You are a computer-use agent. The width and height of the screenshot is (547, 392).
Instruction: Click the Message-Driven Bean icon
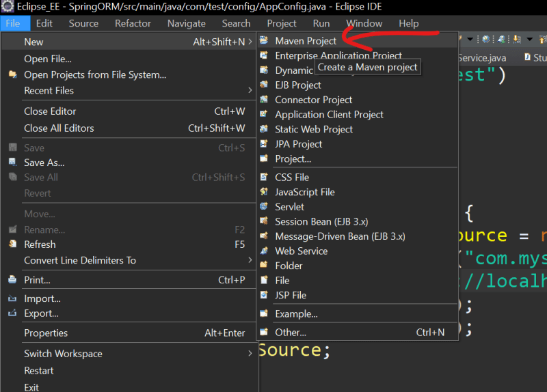(264, 236)
